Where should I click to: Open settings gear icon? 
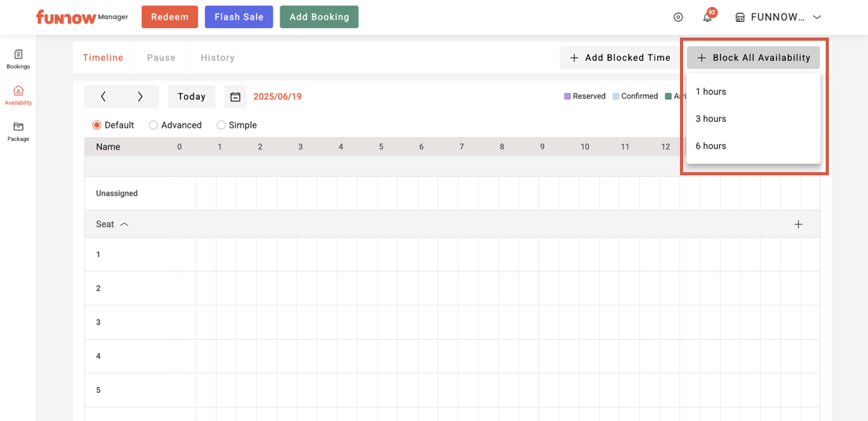678,17
